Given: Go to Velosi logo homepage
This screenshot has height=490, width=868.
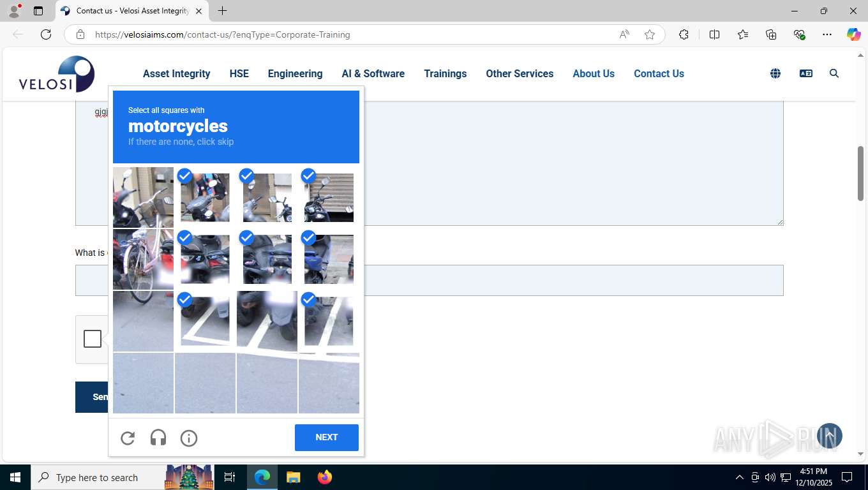Looking at the screenshot, I should click(x=57, y=74).
